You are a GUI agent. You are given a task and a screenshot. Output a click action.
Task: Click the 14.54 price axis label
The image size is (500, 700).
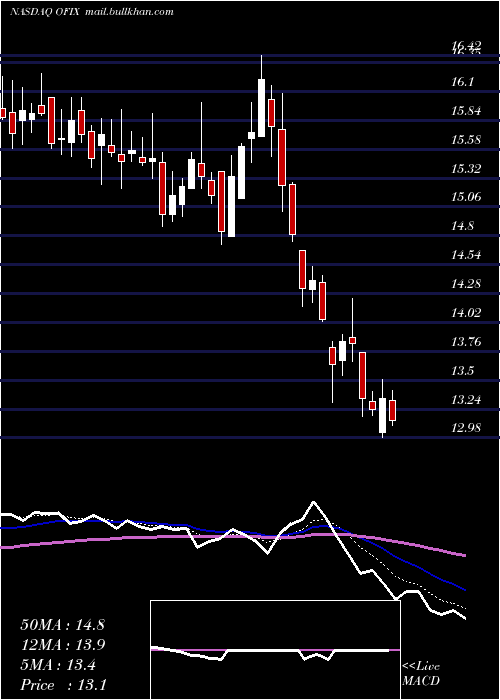466,255
